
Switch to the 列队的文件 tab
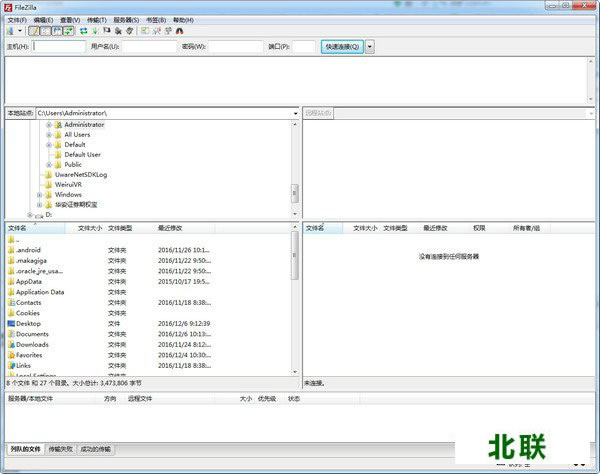(x=25, y=449)
